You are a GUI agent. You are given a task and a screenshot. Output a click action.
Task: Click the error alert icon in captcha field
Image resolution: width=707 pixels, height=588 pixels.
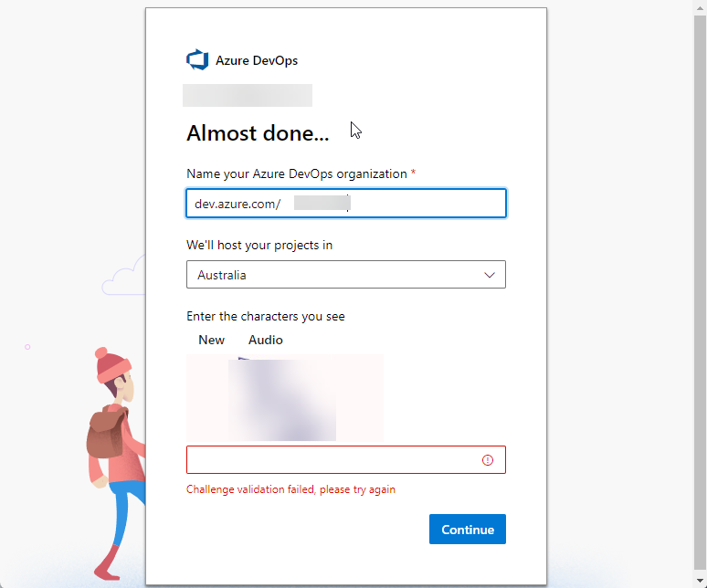pos(488,460)
